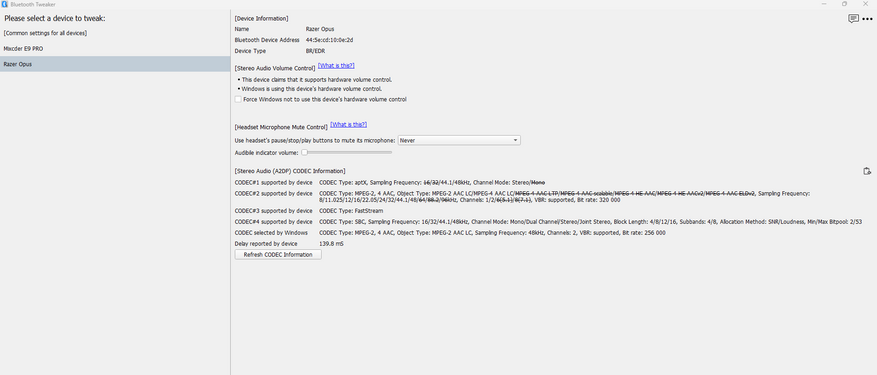Click Delay reported by device label
Screen dimensions: 877x375
click(266, 243)
